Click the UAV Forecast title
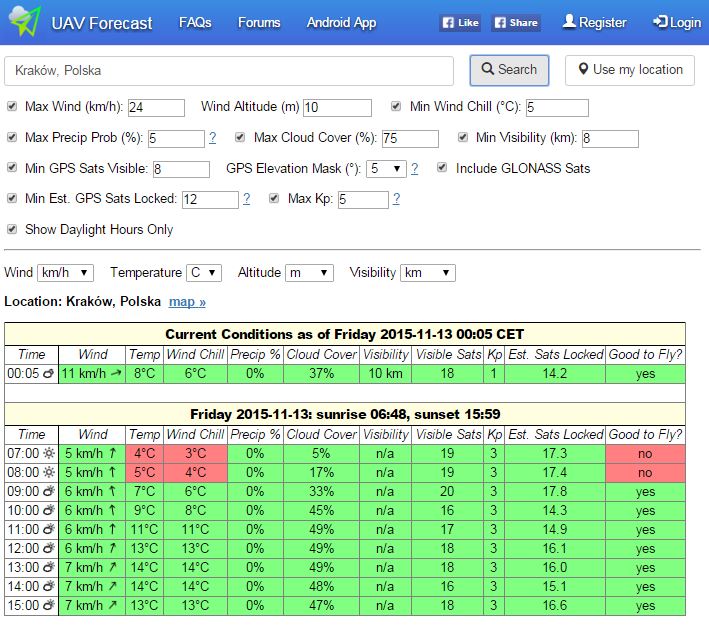The width and height of the screenshot is (709, 626). coord(102,23)
